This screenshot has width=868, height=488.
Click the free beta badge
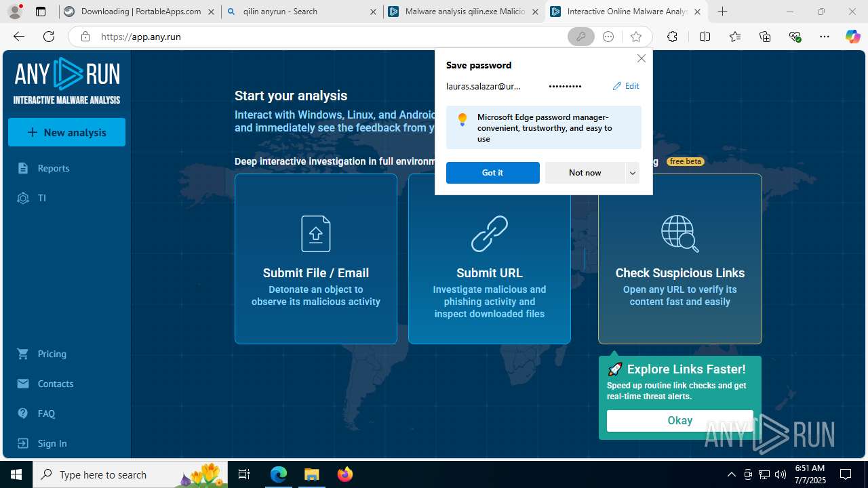click(686, 161)
